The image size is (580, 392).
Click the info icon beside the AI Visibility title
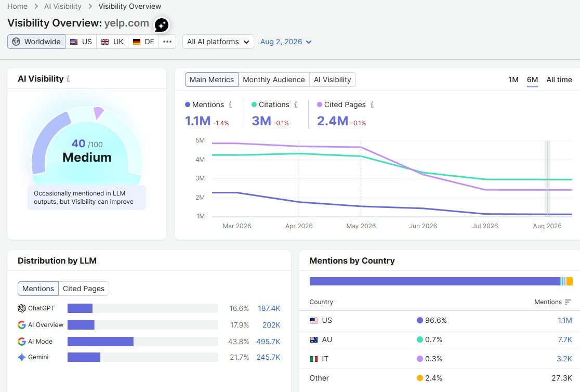coord(68,79)
